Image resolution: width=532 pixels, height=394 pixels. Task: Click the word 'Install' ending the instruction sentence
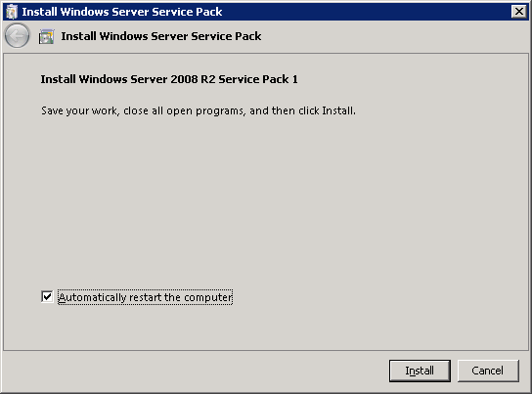tap(337, 110)
